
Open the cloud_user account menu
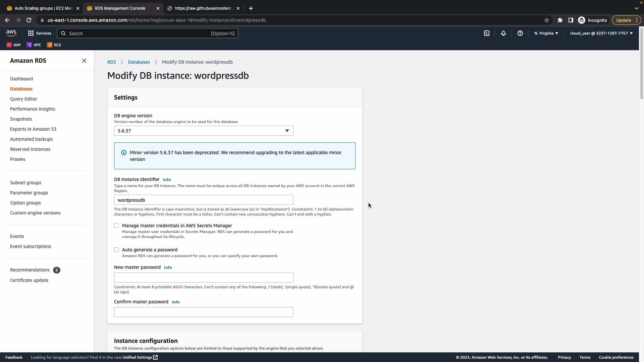(x=601, y=33)
